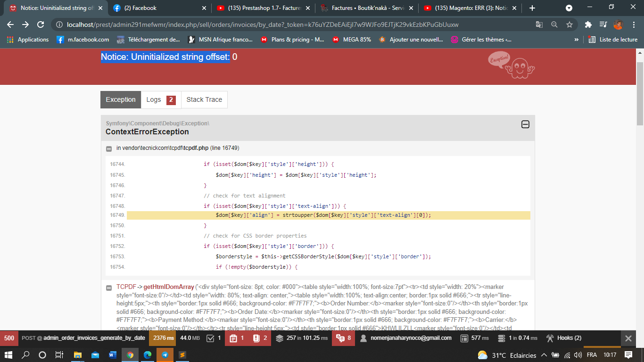Open the 44.0 MB memory usage panel
The width and height of the screenshot is (644, 362).
[x=190, y=338]
